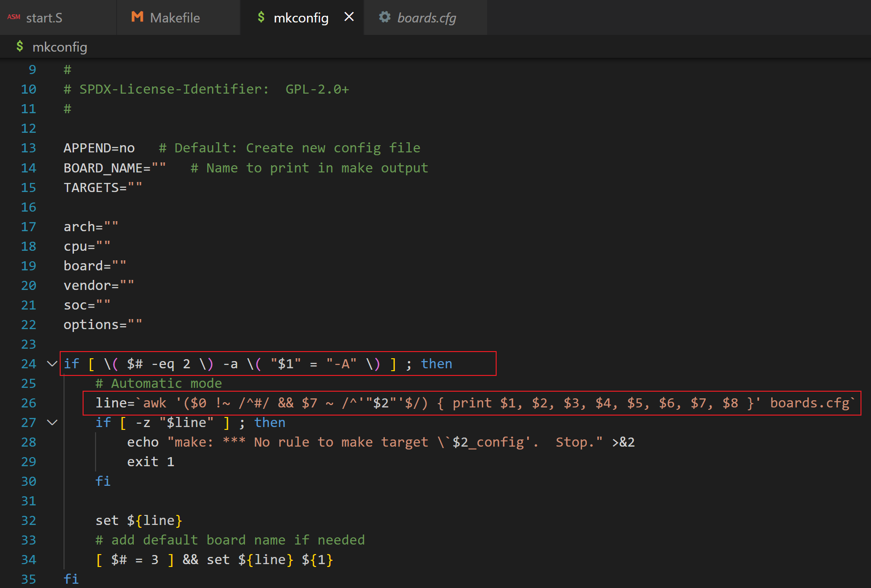
Task: Click the 'then' keyword on line 24
Action: tap(436, 364)
